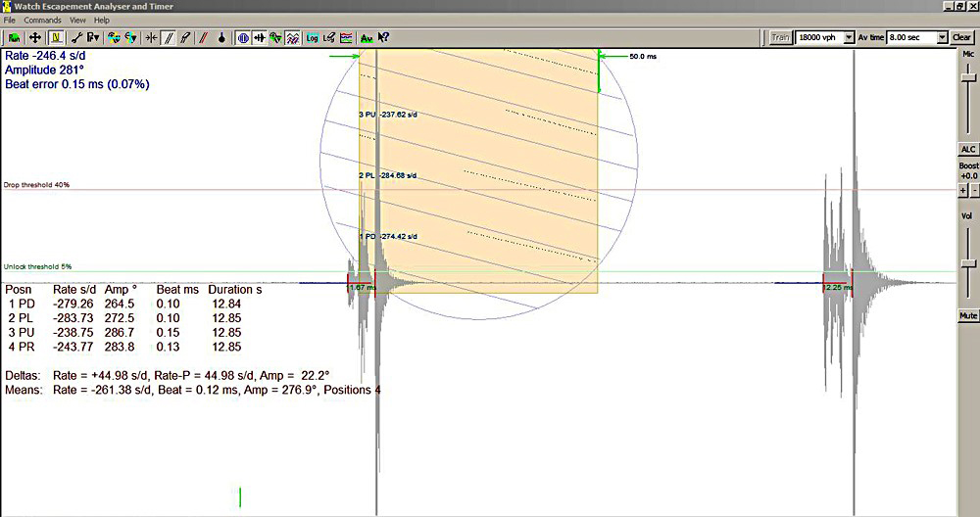Screen dimensions: 980x517
Task: Open the wrench settings tool
Action: pos(76,38)
